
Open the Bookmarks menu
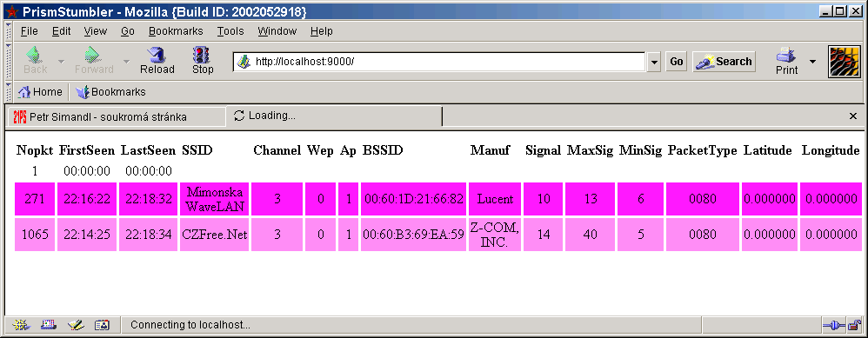176,31
